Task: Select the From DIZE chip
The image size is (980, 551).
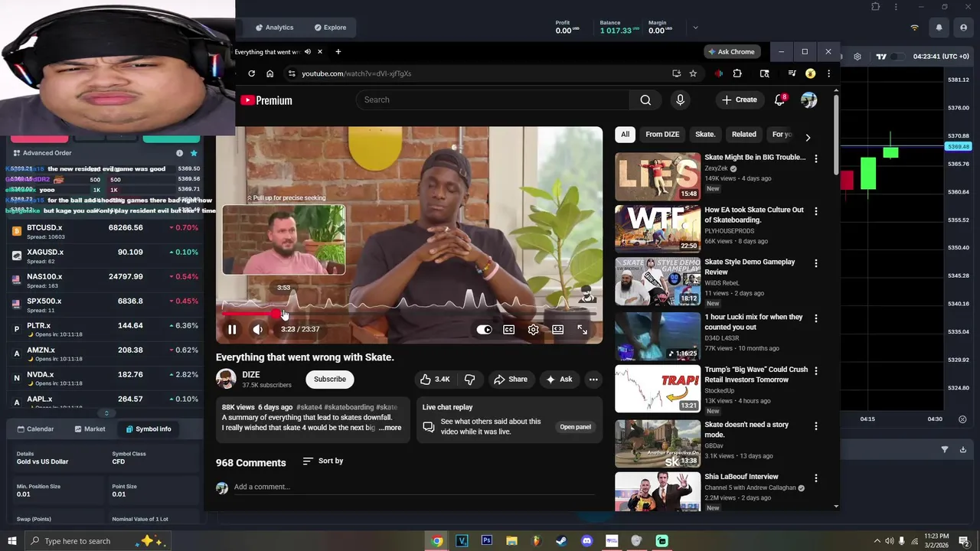Action: (x=662, y=135)
